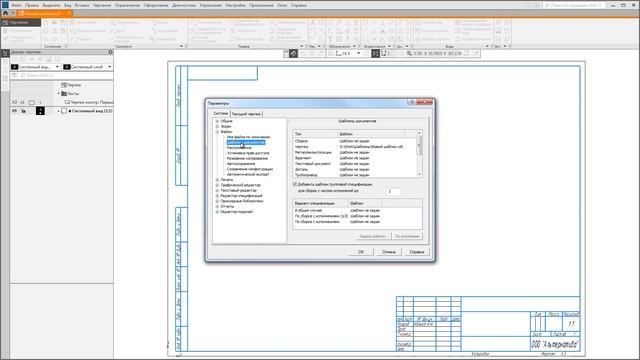Click the black color swatch of Системный вид

40,111
